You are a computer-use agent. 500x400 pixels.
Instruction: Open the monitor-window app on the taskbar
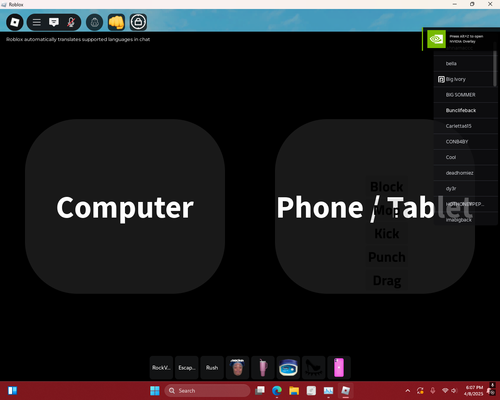click(x=328, y=390)
